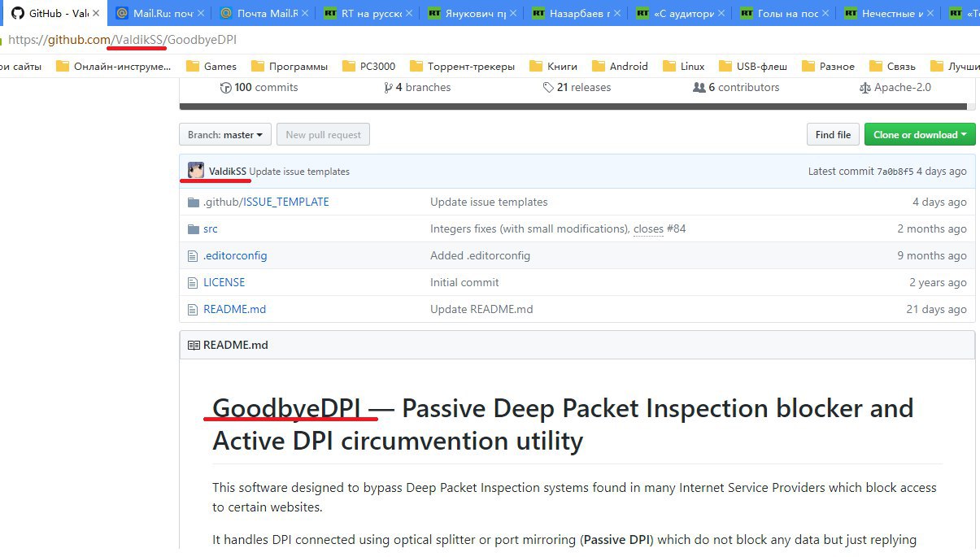Click the GoodbyeDPI README heading
Screen dimensions: 980x557
(563, 424)
